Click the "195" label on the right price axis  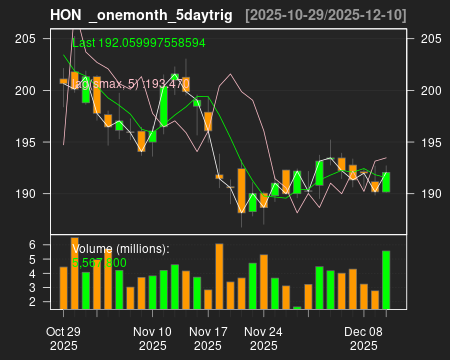(431, 142)
